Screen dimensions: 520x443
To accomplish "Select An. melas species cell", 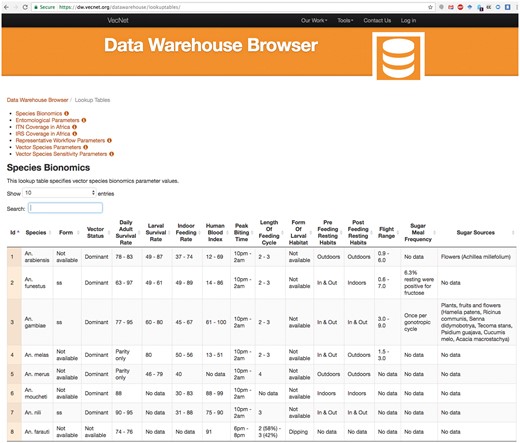I will [37, 355].
